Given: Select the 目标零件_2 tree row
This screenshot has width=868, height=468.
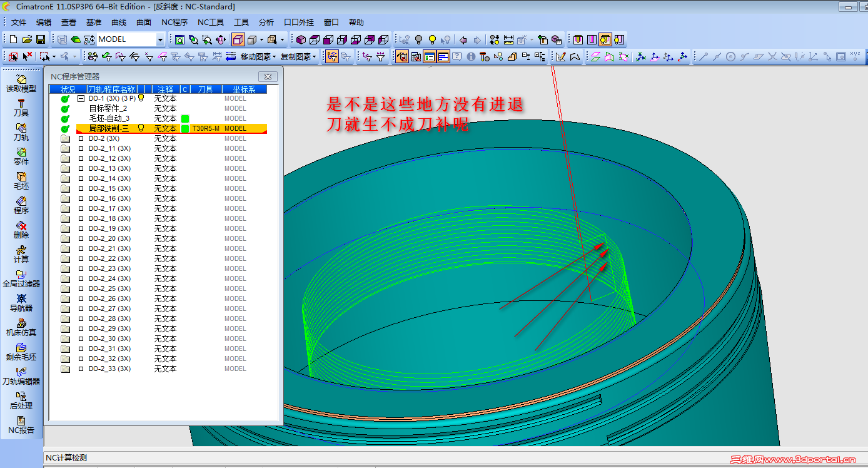Looking at the screenshot, I should point(108,108).
